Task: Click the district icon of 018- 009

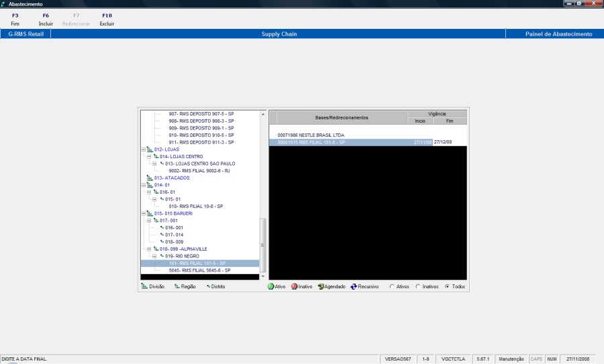Action: (162, 242)
